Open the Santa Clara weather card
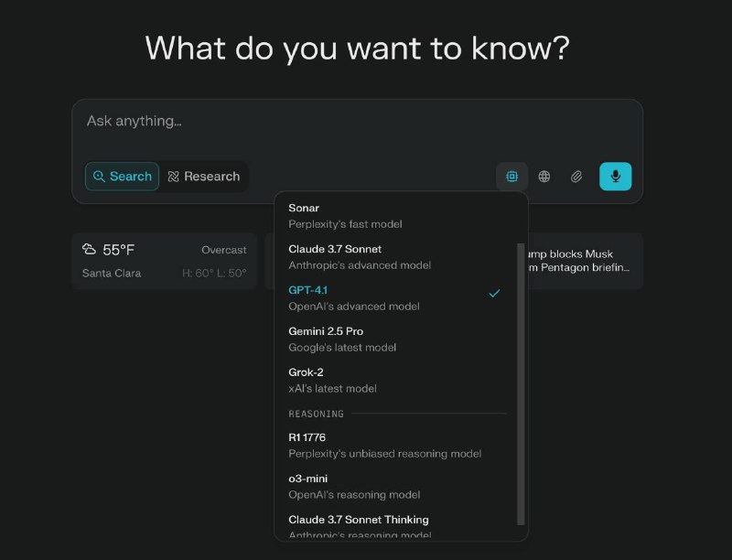 tap(165, 261)
